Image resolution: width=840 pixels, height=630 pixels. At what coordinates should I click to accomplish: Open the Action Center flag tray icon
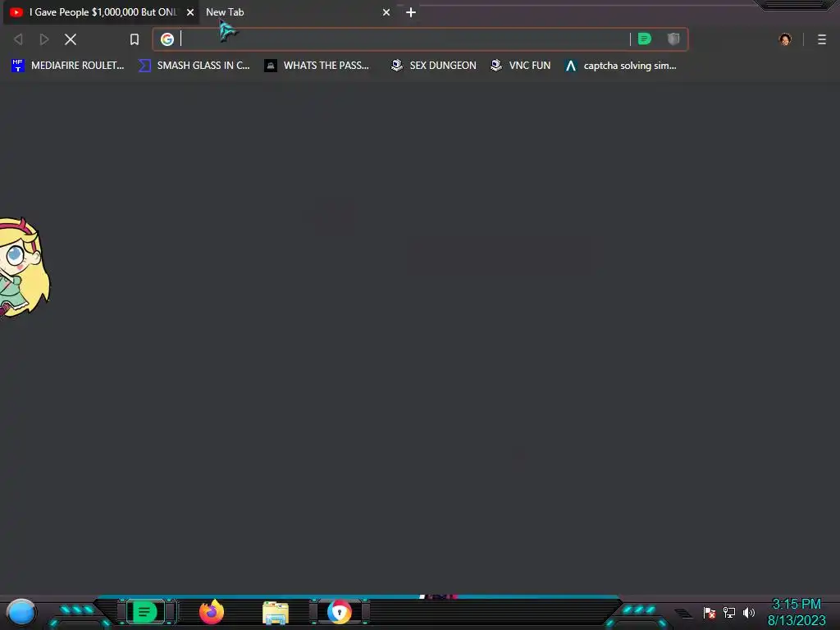point(710,612)
